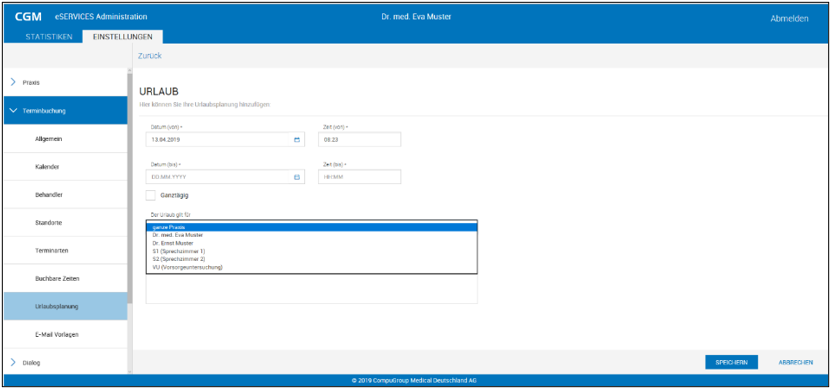Click the 'Dr. med. Eva Muster' header name
The height and width of the screenshot is (389, 831).
[x=416, y=17]
